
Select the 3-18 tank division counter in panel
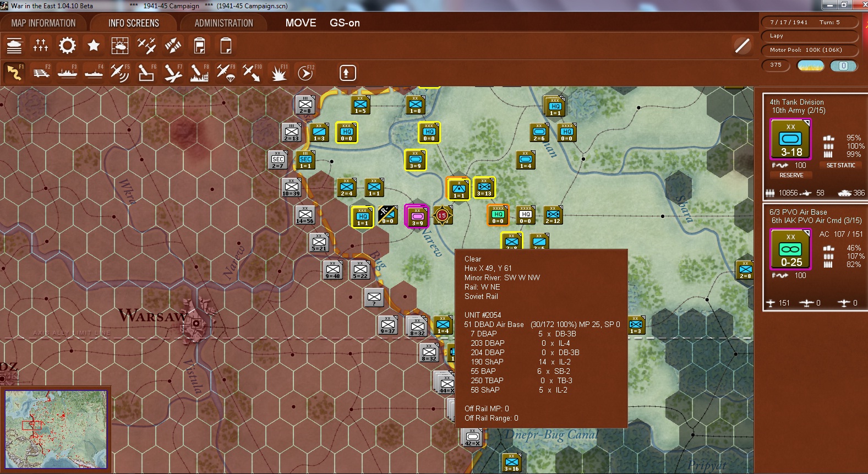click(x=790, y=140)
